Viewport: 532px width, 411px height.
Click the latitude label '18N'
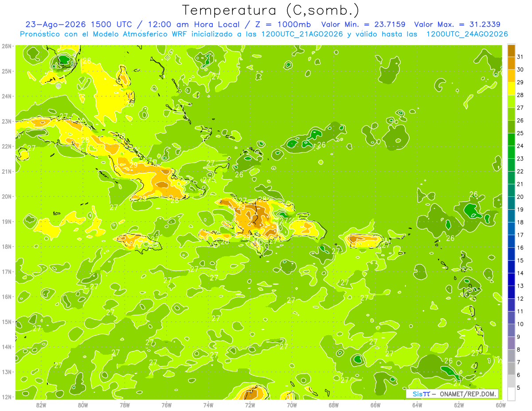[6, 247]
